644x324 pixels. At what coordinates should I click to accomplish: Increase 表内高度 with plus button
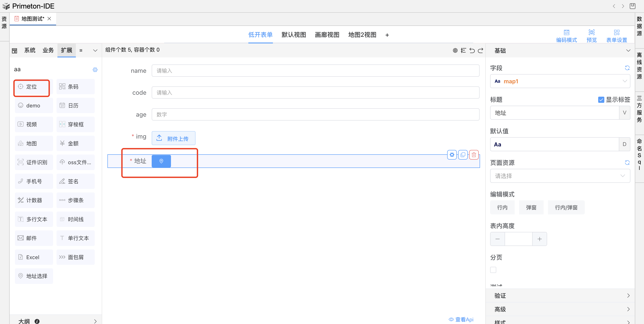[539, 239]
